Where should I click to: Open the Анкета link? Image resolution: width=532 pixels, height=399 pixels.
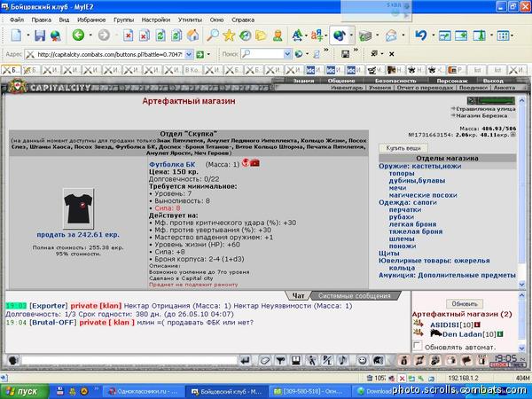click(505, 88)
